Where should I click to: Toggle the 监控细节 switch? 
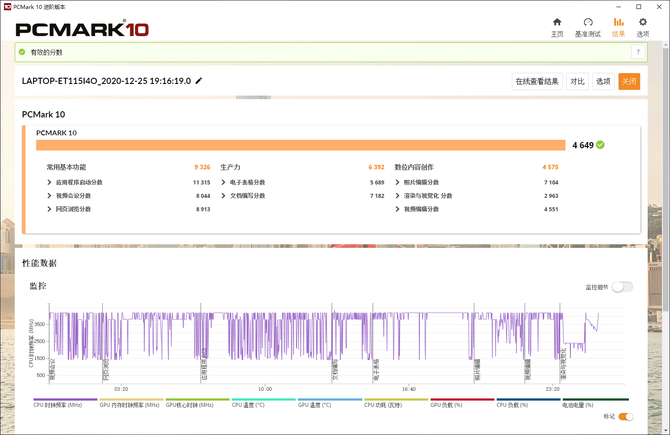[x=622, y=287]
